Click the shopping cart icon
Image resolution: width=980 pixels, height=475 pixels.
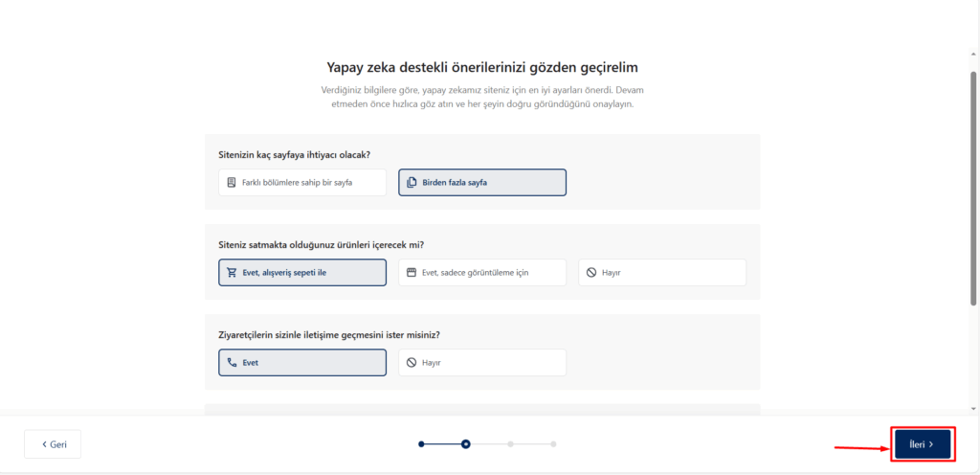point(232,273)
